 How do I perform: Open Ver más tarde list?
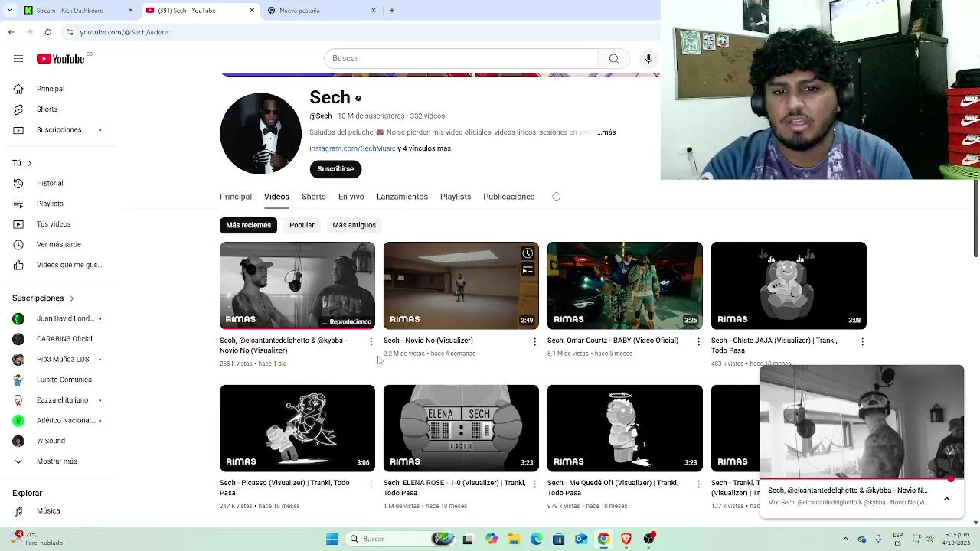(58, 245)
